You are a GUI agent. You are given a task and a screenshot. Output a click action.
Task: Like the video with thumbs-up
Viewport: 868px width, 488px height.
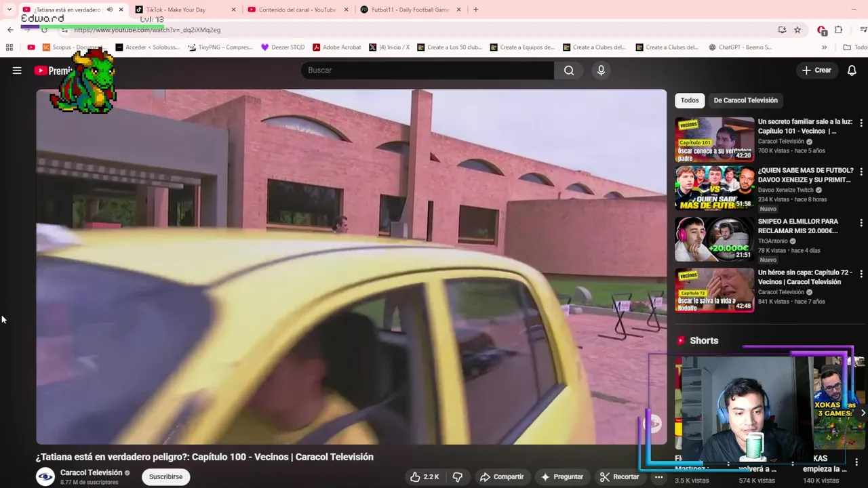tap(425, 476)
